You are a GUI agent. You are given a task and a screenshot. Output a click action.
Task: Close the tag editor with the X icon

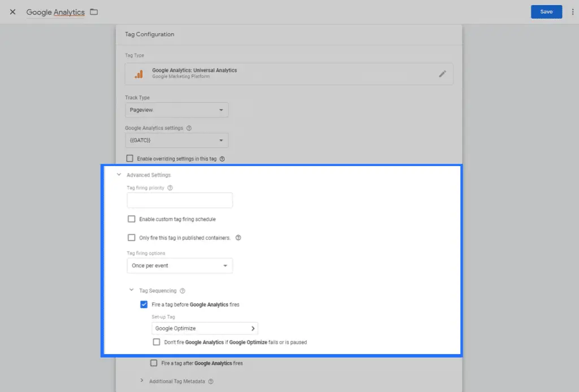coord(12,12)
